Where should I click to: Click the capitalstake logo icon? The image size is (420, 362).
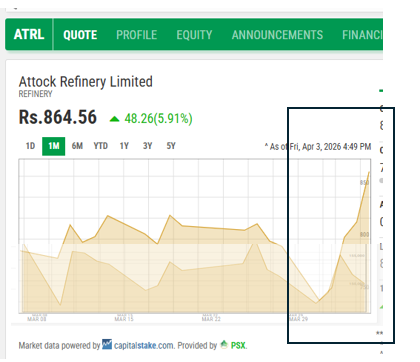coord(107,344)
